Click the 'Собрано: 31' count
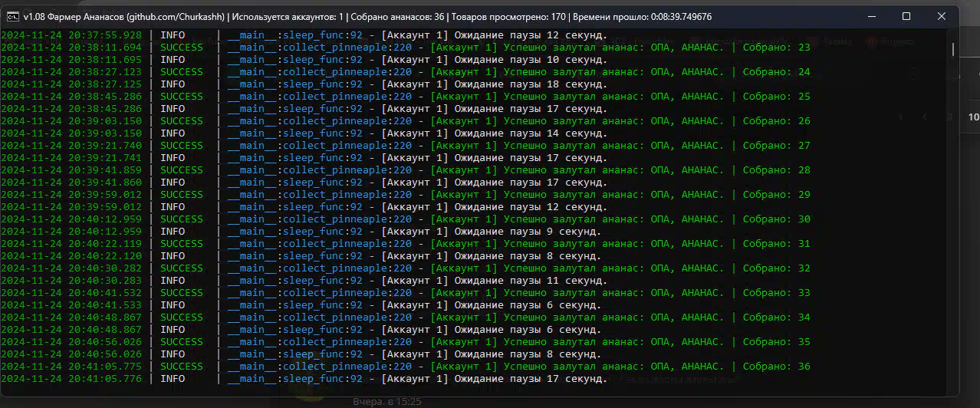The image size is (980, 408). coord(776,244)
